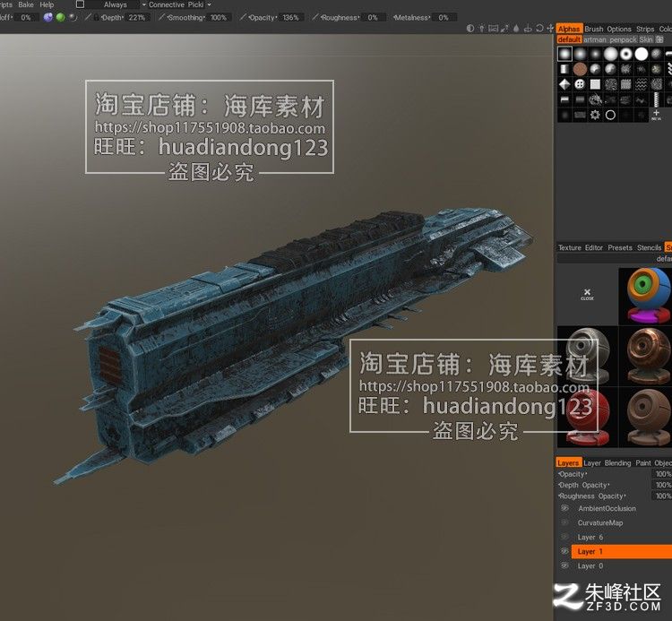Choose the wavy lines alpha

[x=642, y=84]
